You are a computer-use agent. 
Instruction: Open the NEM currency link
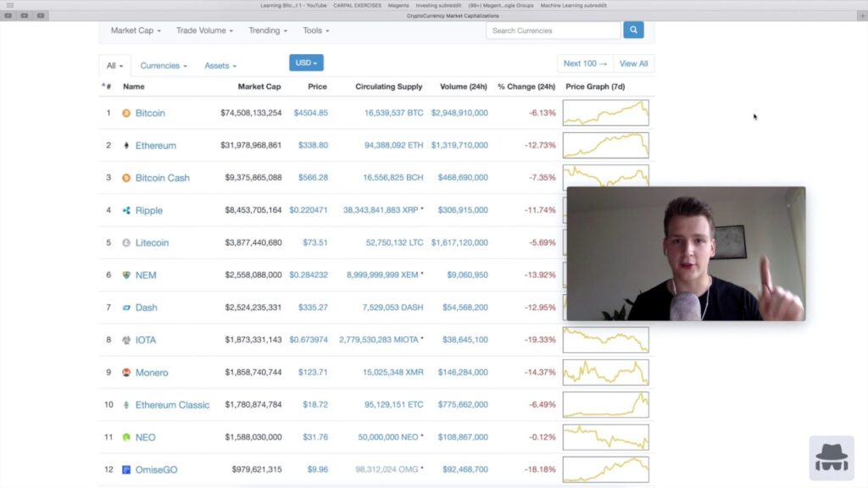tap(146, 275)
